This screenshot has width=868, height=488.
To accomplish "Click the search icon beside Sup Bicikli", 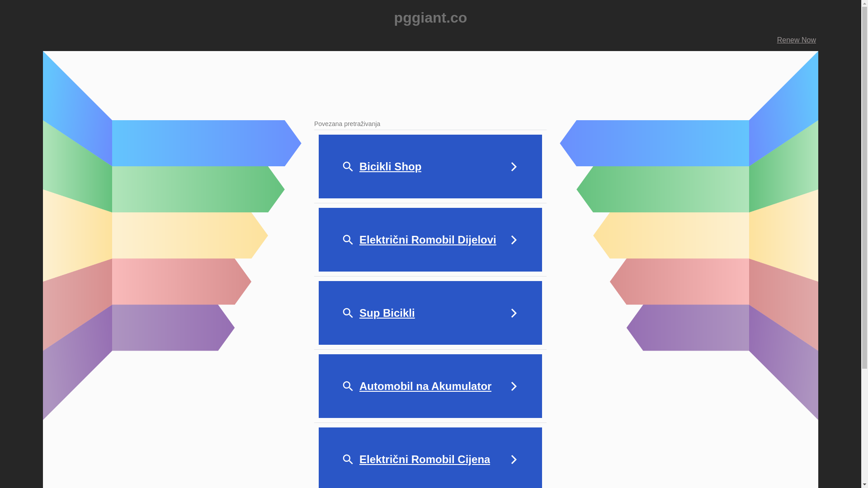I will 348,313.
